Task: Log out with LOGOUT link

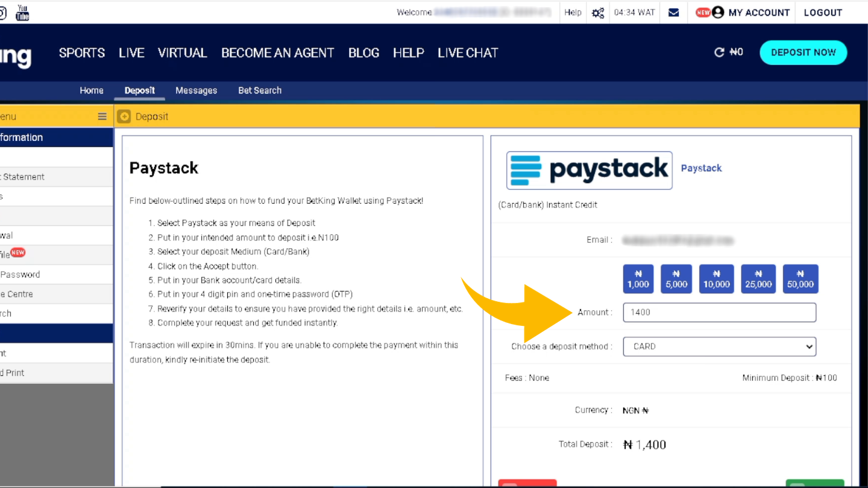Action: (823, 13)
